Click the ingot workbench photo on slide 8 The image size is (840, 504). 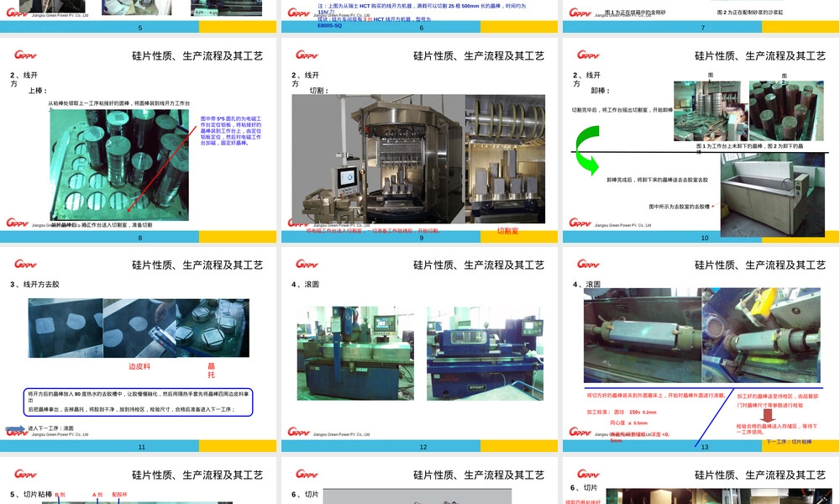point(119,165)
